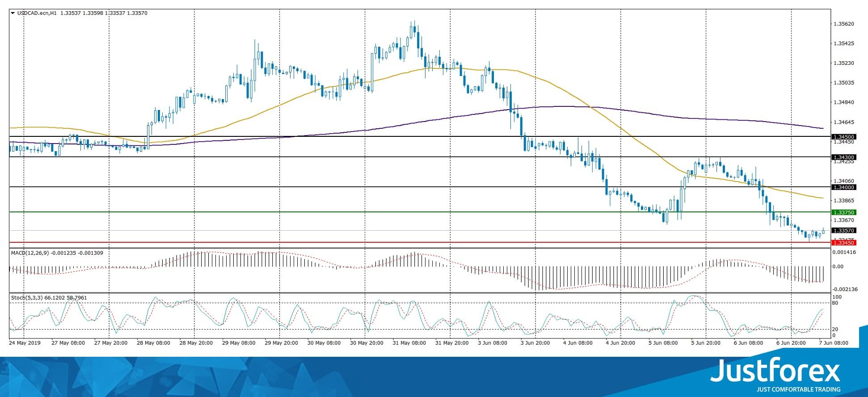Click the 31 May 20:00 time label
Image resolution: width=868 pixels, height=397 pixels.
coord(452,343)
